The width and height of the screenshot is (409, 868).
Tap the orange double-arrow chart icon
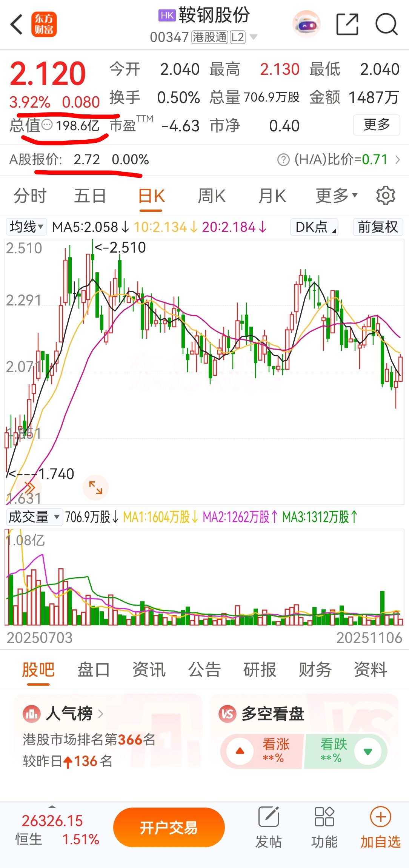coord(29,487)
